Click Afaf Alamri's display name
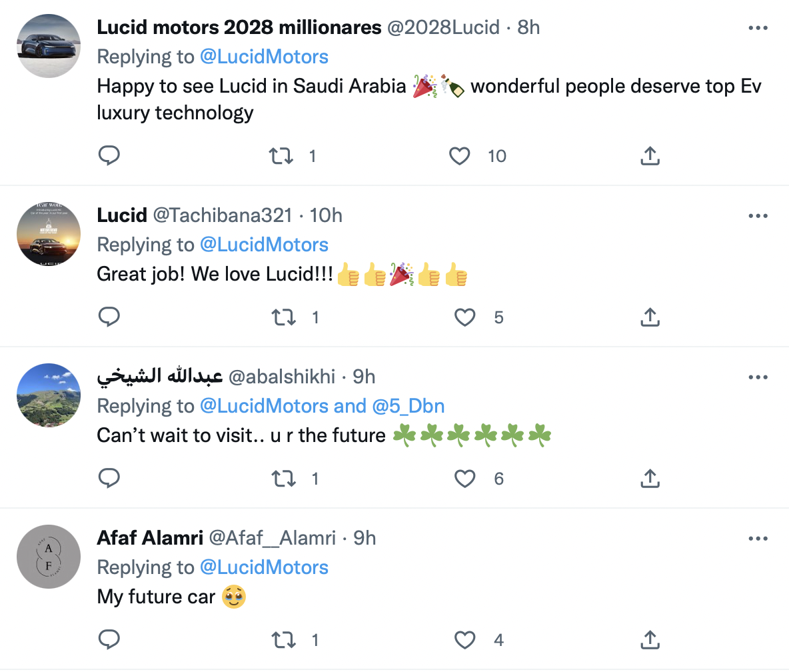The image size is (789, 672). 149,538
